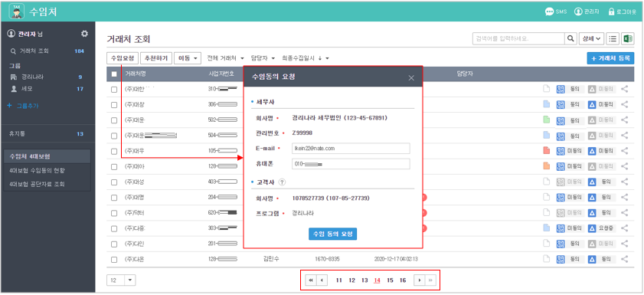Expand the 이동 dropdown button
Viewport: 644px width, 295px height.
(x=188, y=58)
